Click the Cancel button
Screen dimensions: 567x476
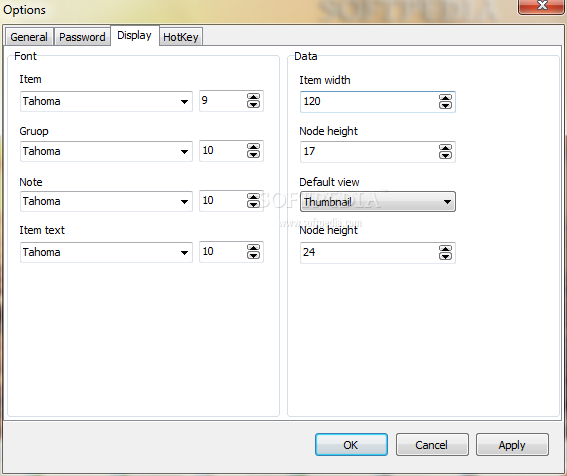click(x=432, y=445)
